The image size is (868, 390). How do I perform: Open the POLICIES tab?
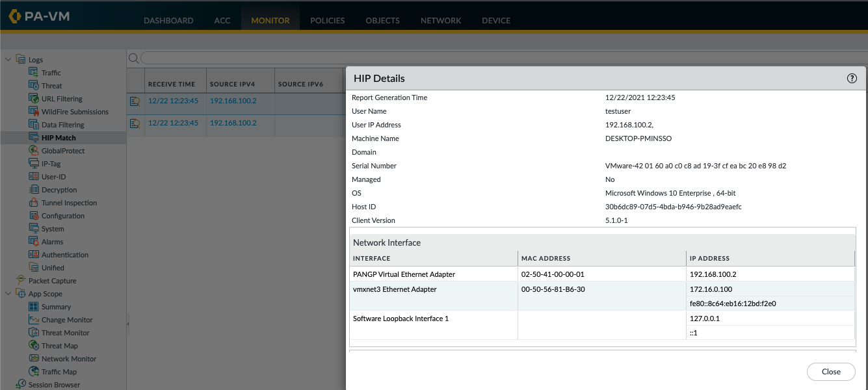click(327, 20)
